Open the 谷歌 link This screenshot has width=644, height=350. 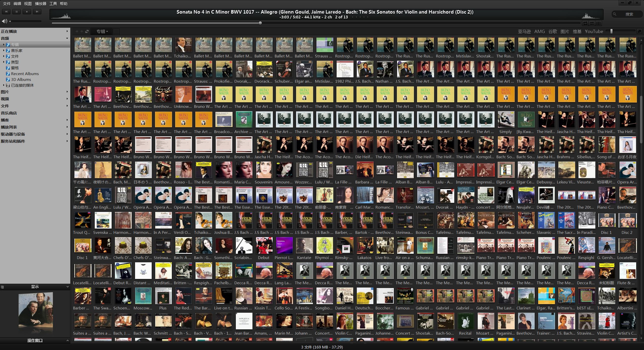(x=553, y=31)
